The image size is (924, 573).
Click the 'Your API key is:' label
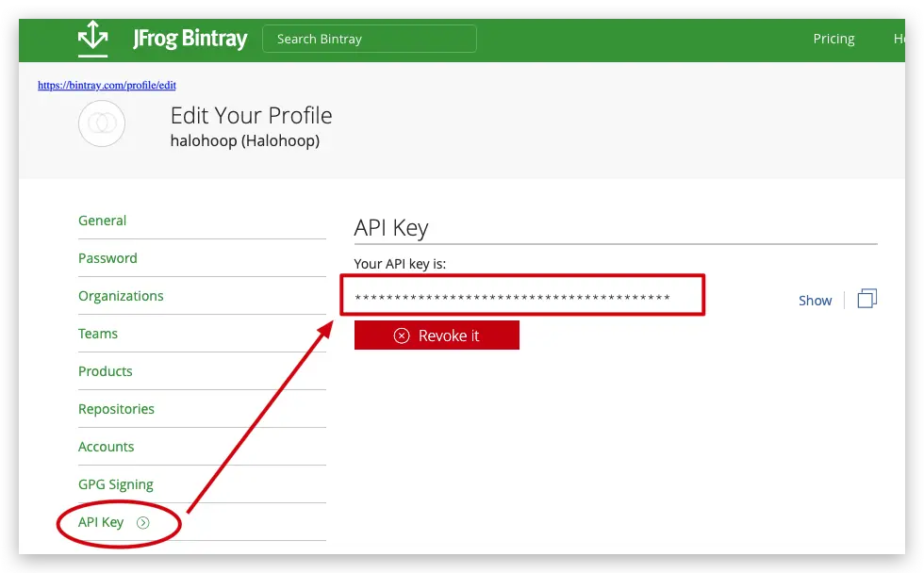pyautogui.click(x=400, y=264)
